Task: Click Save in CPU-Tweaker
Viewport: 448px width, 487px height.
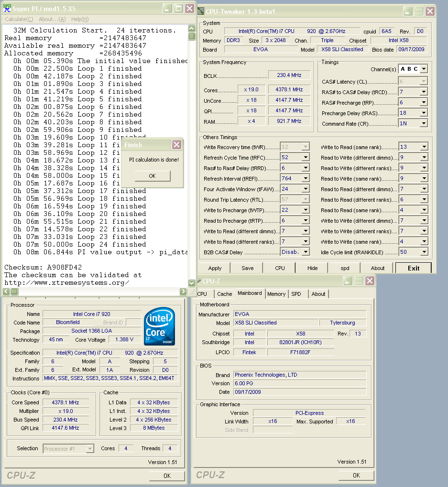Action: [x=248, y=268]
